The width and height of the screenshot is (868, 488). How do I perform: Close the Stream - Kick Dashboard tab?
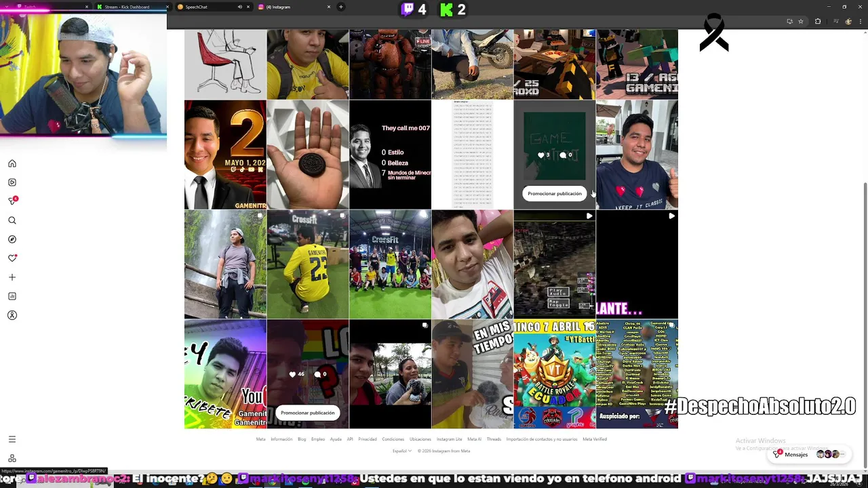[x=167, y=7]
